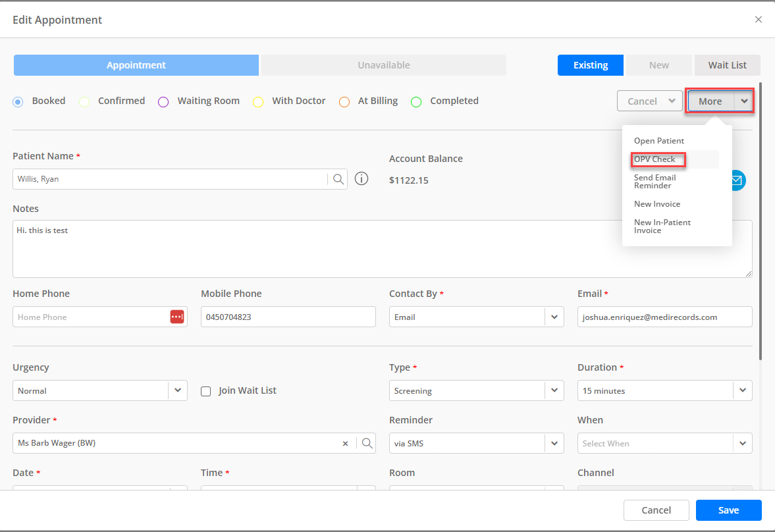
Task: Select the Completed status radio button
Action: [416, 102]
